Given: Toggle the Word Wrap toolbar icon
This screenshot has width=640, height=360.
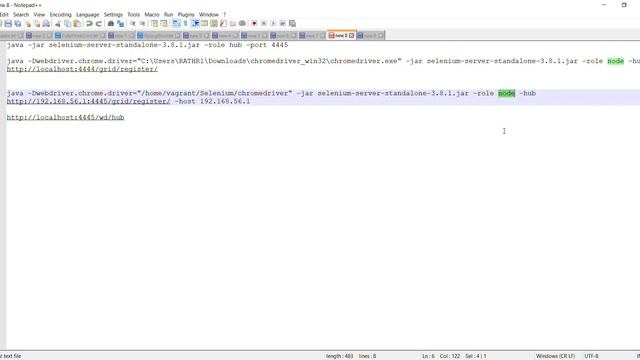Looking at the screenshot, I should (176, 24).
